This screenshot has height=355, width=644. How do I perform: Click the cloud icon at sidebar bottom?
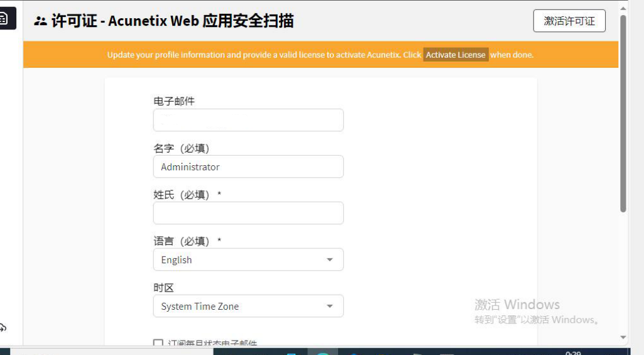tap(3, 327)
